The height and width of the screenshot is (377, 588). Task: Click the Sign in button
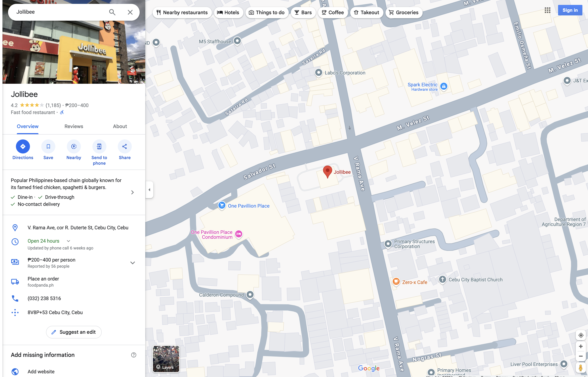(x=570, y=10)
